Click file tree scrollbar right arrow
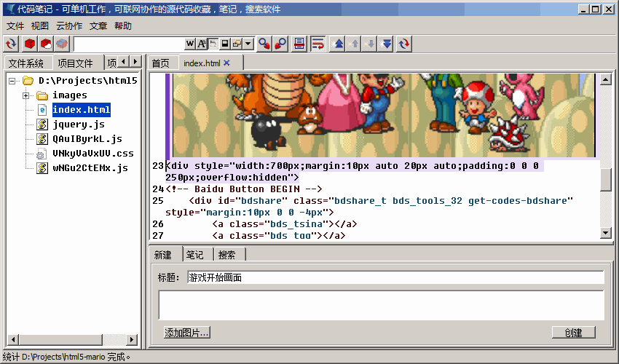 point(132,339)
